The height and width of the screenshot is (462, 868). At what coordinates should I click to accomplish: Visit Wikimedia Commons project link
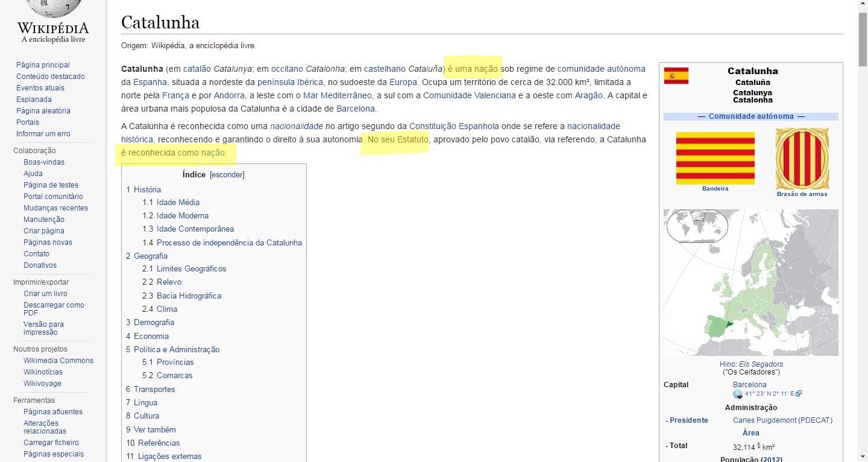click(58, 360)
